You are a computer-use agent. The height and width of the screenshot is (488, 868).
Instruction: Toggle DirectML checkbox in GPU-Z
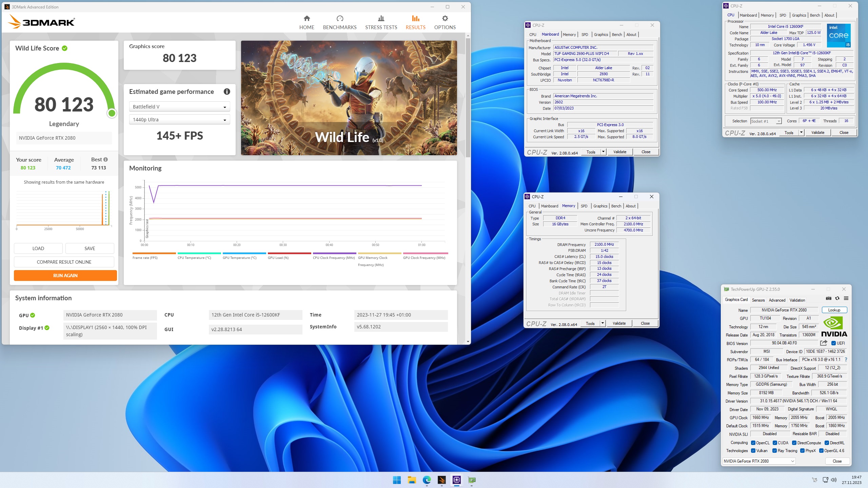tap(827, 443)
